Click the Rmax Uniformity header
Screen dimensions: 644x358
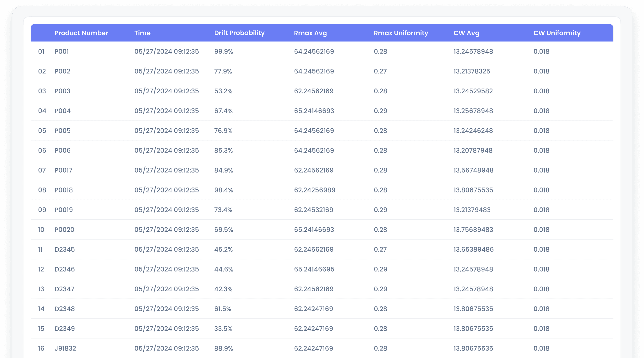pyautogui.click(x=401, y=33)
